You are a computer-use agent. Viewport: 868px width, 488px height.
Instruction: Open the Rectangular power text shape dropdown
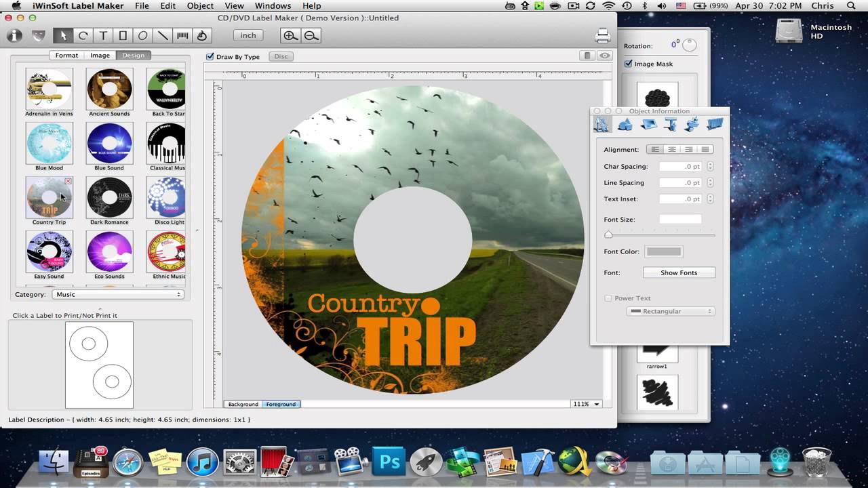click(670, 311)
